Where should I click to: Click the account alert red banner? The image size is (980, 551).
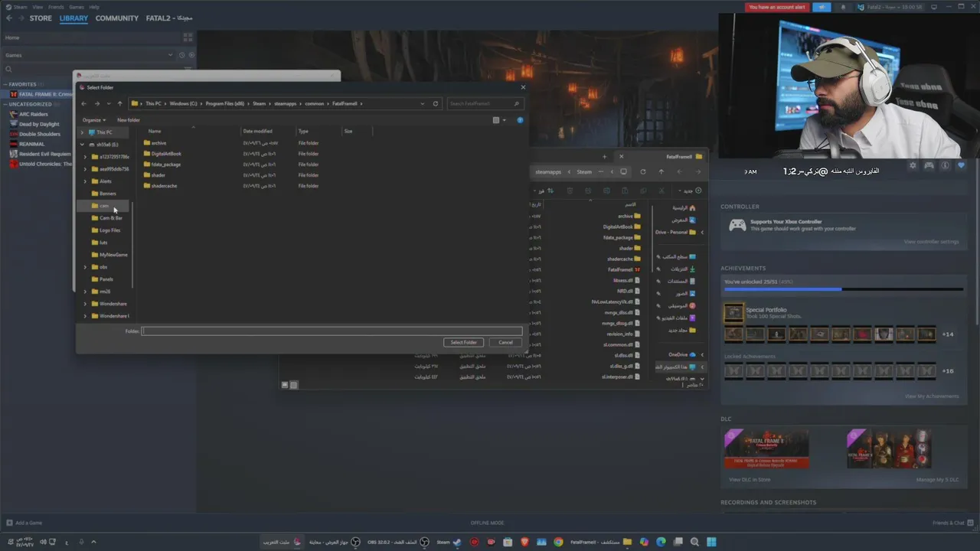(x=777, y=7)
